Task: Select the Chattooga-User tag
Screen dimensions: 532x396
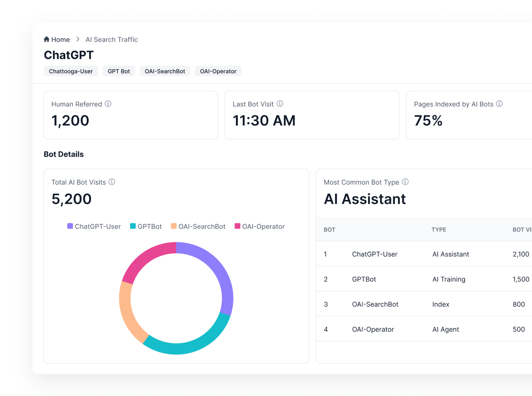Action: (x=71, y=71)
